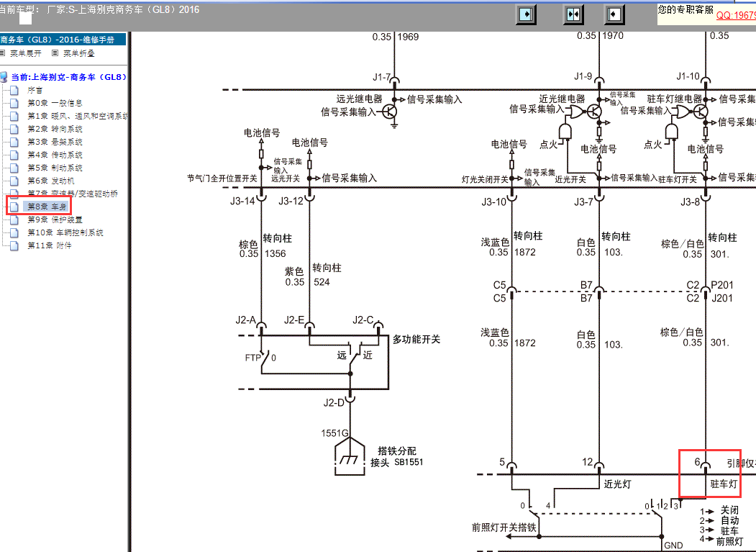Click the FTP switch label
This screenshot has height=552, width=756.
tap(252, 358)
